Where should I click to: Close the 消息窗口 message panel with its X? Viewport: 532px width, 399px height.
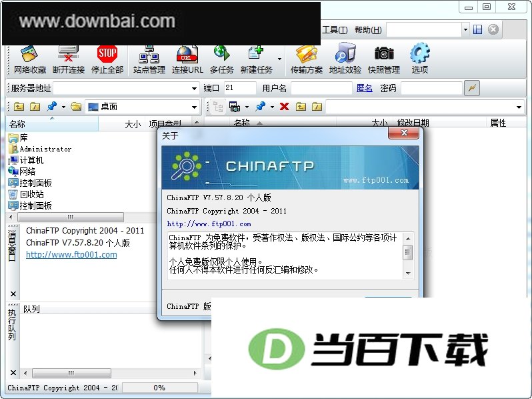13,294
